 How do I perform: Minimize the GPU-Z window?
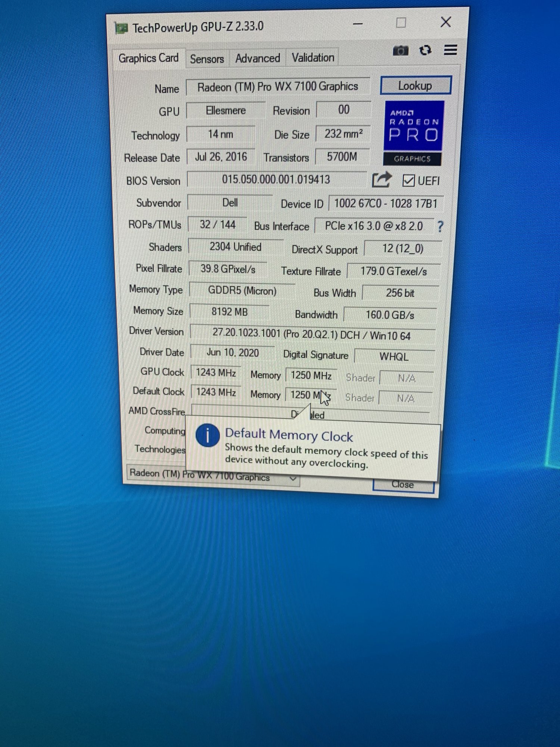358,24
